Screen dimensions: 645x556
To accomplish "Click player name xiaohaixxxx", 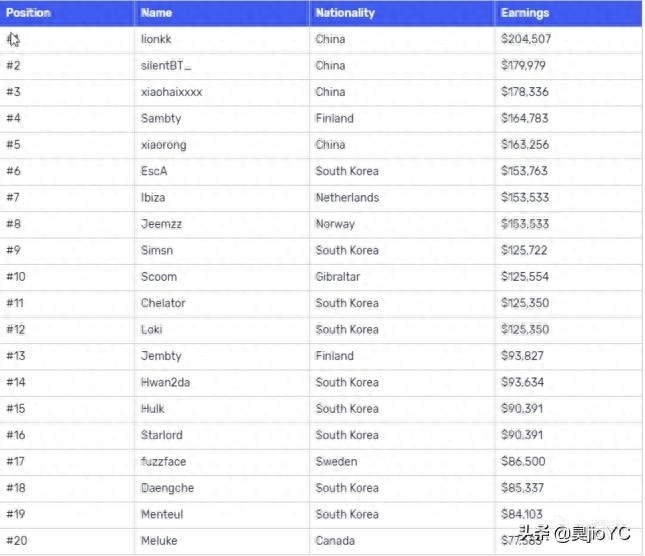I will 171,92.
